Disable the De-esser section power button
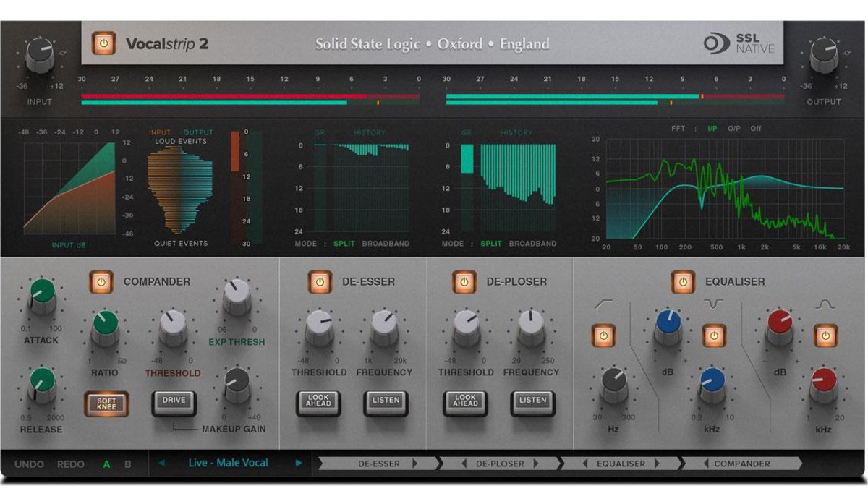868x504 pixels. 320,281
